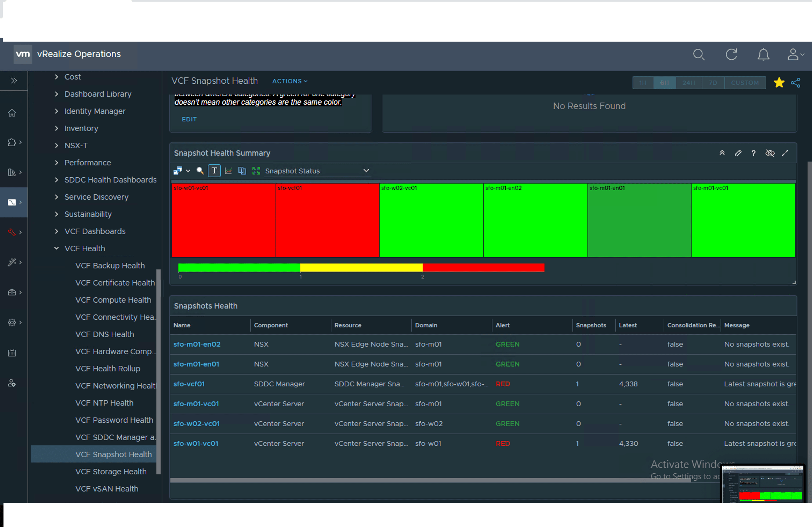
Task: Edit the Snapshot Health Summary widget
Action: coord(738,153)
